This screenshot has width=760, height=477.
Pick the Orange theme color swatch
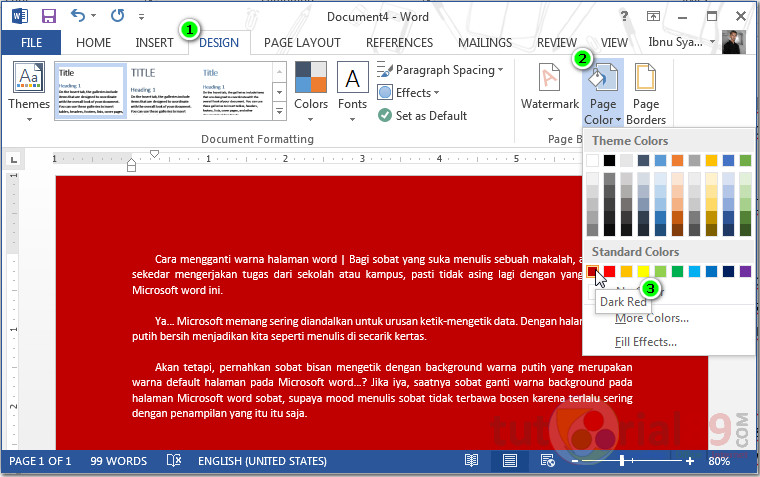pyautogui.click(x=677, y=160)
